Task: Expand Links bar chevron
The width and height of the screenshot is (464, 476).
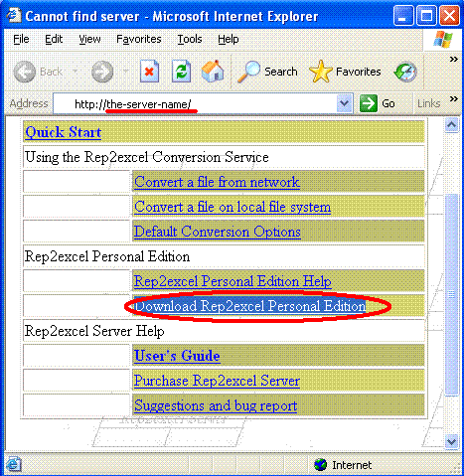Action: (454, 98)
